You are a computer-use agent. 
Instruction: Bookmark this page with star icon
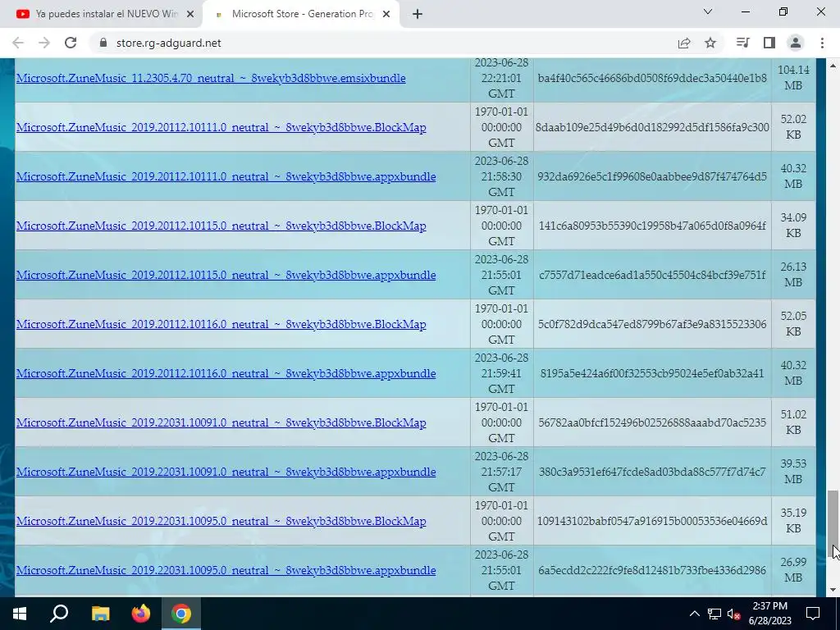pyautogui.click(x=710, y=43)
